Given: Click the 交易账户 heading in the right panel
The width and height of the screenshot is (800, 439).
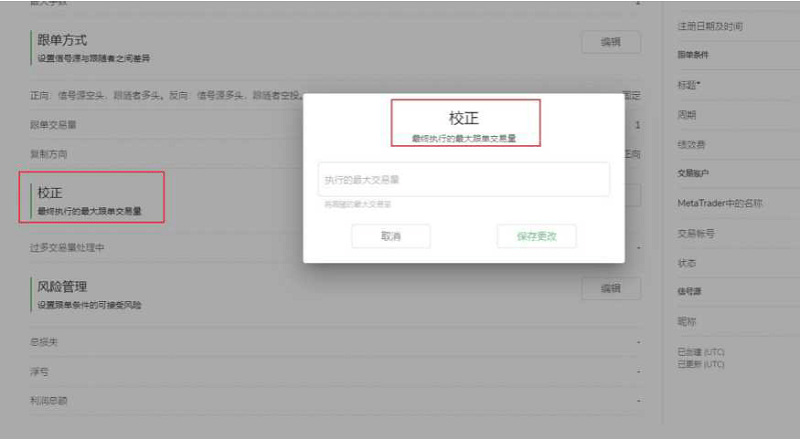Looking at the screenshot, I should (x=693, y=173).
